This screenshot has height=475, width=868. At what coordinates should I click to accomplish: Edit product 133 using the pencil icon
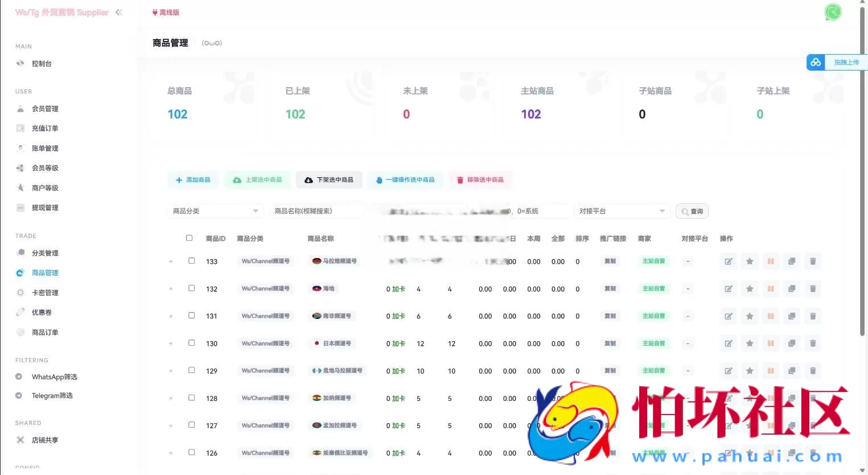(728, 261)
